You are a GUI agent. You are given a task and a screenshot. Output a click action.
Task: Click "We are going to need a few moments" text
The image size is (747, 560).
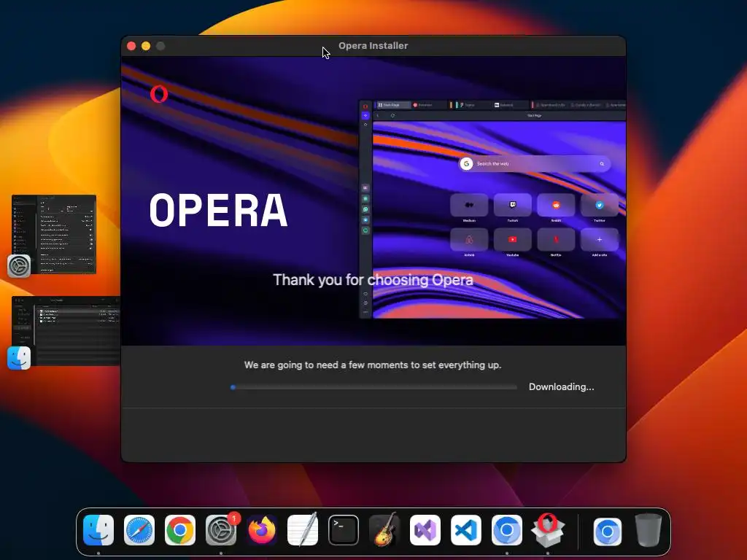[373, 365]
